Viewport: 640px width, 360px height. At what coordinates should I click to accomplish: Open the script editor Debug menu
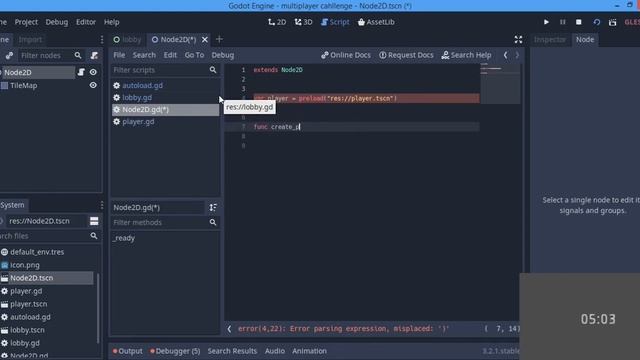(x=223, y=55)
